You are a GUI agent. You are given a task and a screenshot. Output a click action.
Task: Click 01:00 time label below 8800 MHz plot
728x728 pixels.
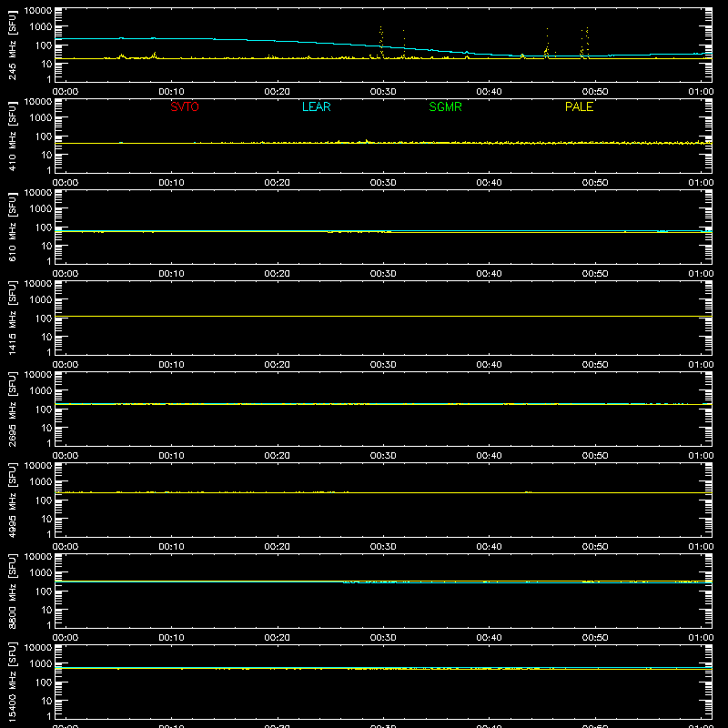(701, 638)
